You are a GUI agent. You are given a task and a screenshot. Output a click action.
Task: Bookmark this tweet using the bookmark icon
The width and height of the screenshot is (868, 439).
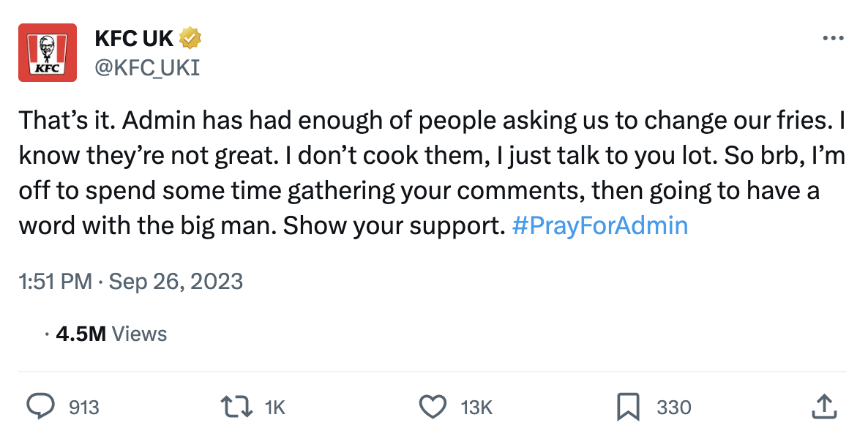pyautogui.click(x=628, y=407)
